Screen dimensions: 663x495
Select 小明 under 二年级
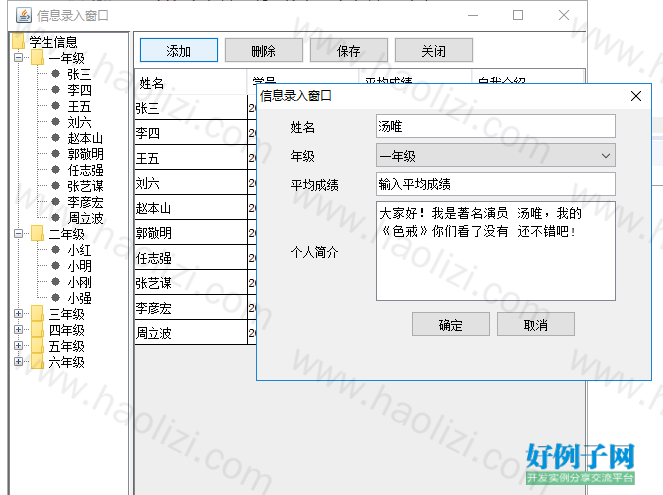[79, 266]
